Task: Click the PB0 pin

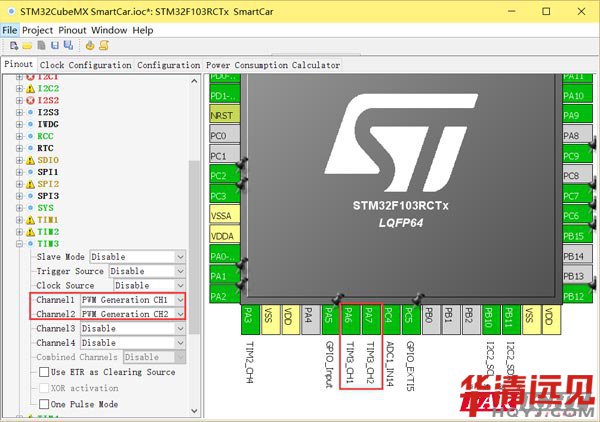Action: pos(430,319)
